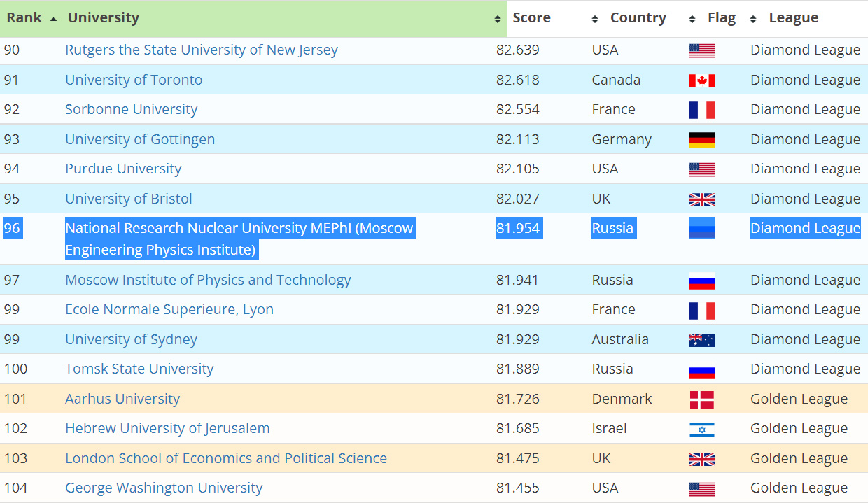Image resolution: width=868 pixels, height=503 pixels.
Task: Click the score 81.455 for George Washington University
Action: 518,488
